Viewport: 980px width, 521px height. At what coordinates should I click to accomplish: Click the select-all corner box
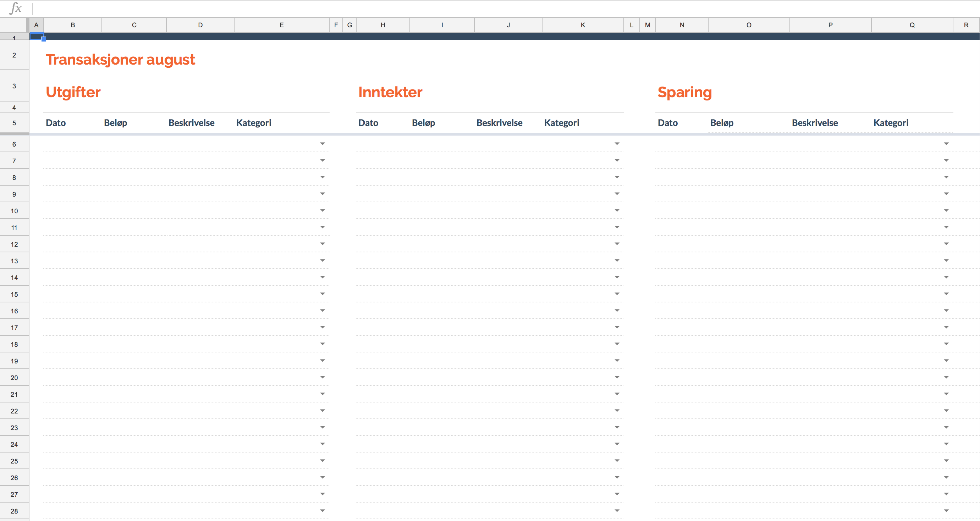pos(14,25)
